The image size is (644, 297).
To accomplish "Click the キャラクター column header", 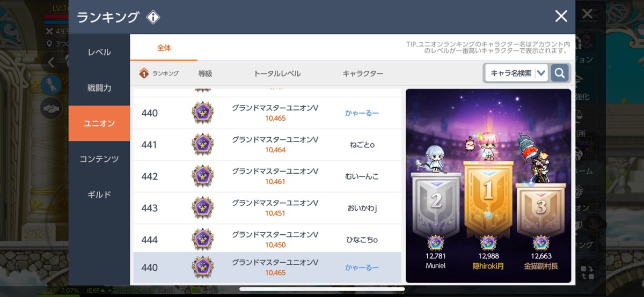I will coord(363,73).
